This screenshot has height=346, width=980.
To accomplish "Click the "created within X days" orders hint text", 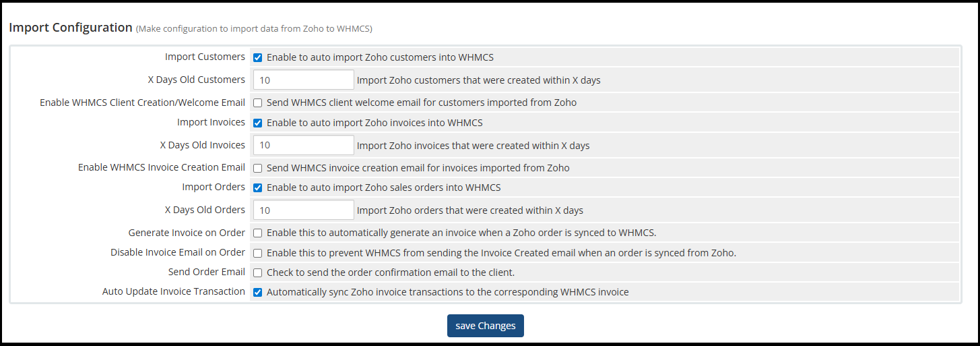I will pos(470,210).
